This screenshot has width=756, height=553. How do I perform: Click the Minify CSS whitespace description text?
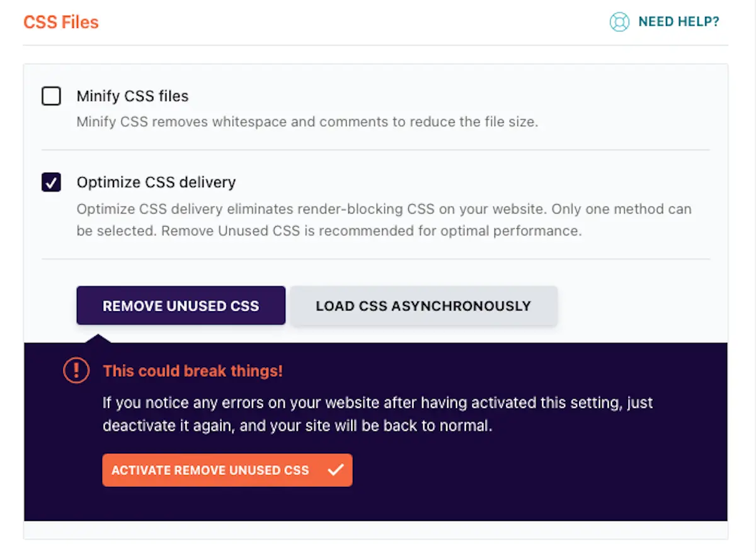(307, 122)
